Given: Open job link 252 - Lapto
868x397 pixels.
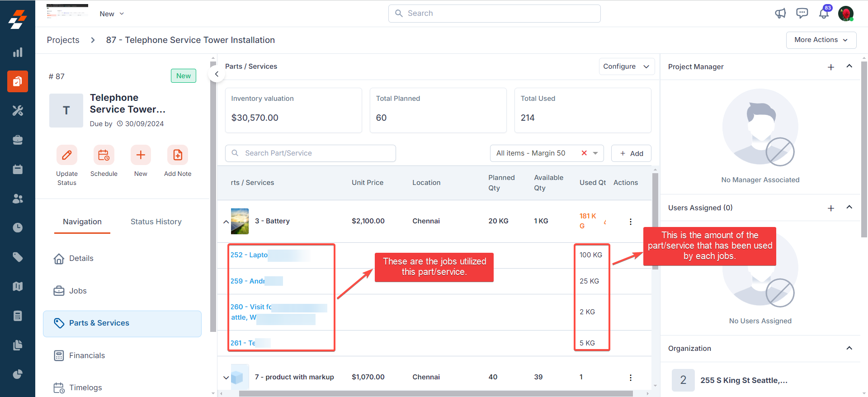Looking at the screenshot, I should coord(249,255).
